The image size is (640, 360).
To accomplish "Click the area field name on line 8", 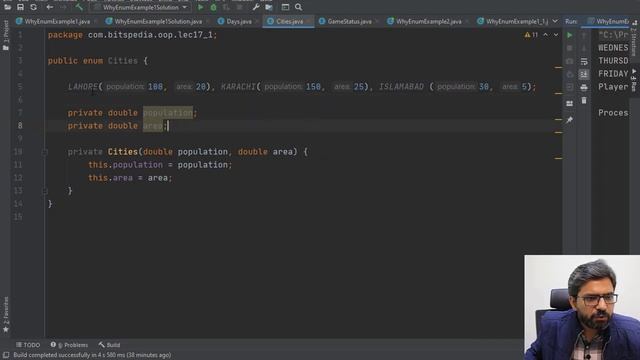I will [x=153, y=126].
